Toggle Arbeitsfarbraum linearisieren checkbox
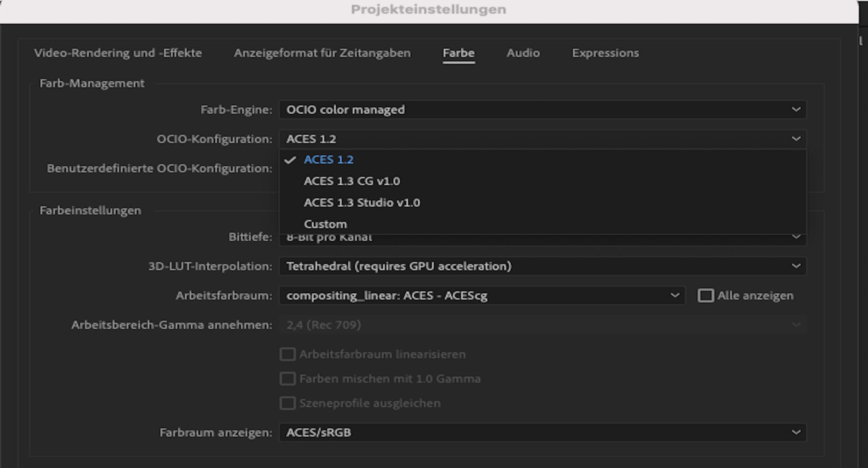The width and height of the screenshot is (868, 468). 288,354
